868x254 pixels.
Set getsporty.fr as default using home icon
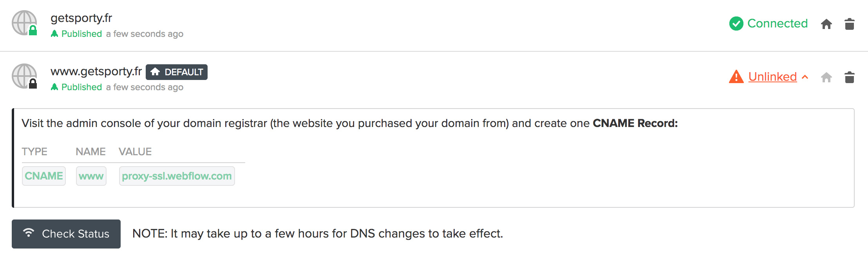coord(826,24)
